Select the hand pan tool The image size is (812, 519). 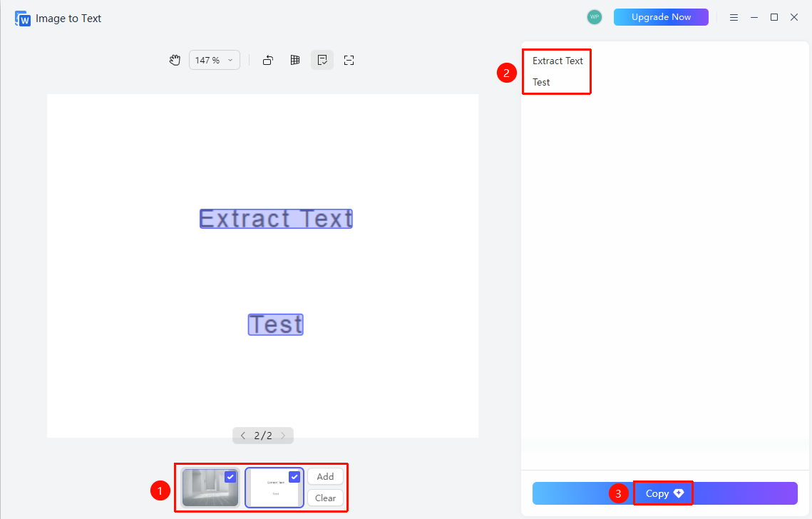click(175, 60)
